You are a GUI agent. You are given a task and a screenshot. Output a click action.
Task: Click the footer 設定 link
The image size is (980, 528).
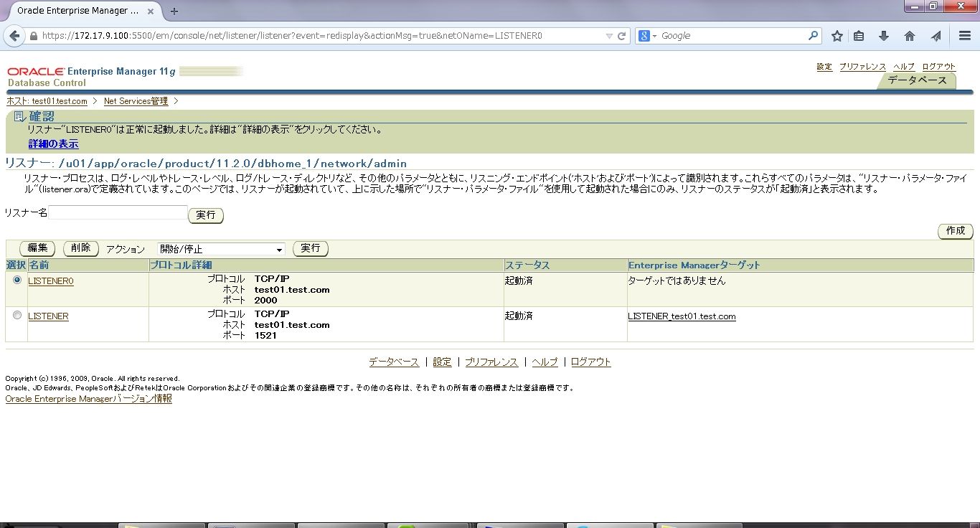443,362
